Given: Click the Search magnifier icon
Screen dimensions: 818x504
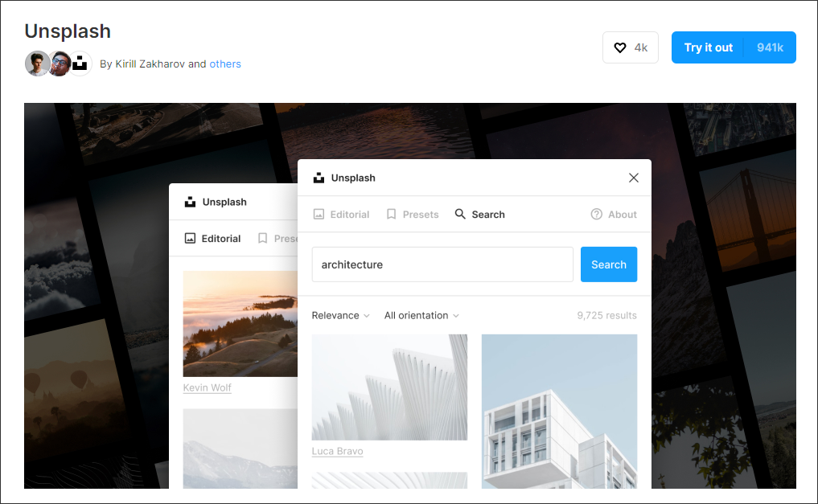Looking at the screenshot, I should pyautogui.click(x=460, y=214).
